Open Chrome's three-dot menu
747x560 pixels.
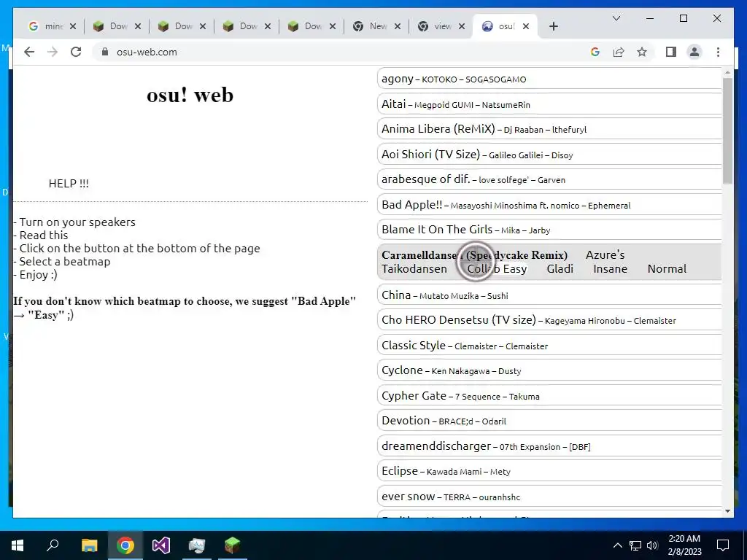(718, 52)
